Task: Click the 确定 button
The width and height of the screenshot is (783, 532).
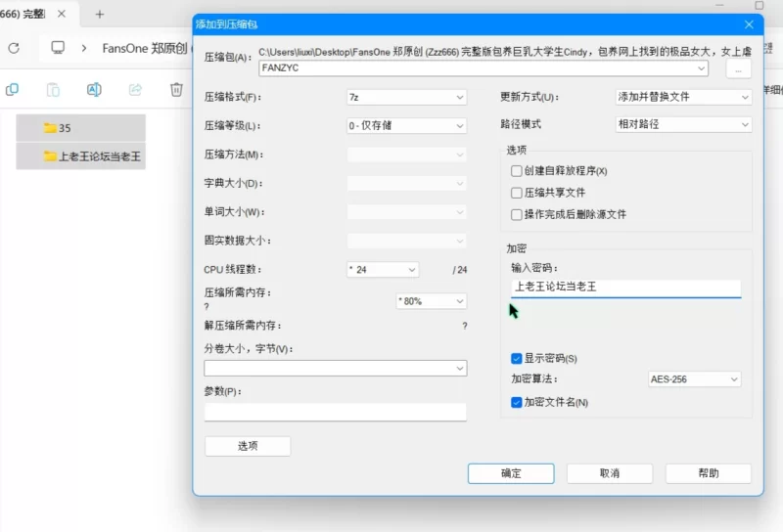Action: click(511, 473)
